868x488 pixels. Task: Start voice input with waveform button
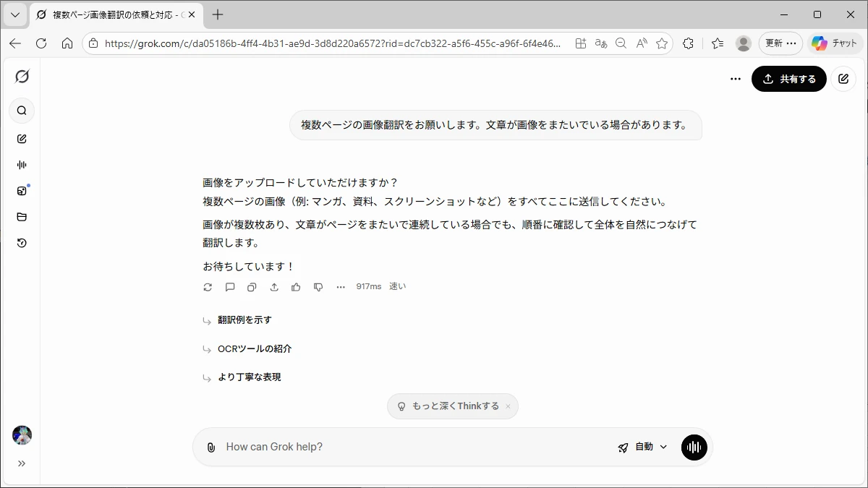694,448
